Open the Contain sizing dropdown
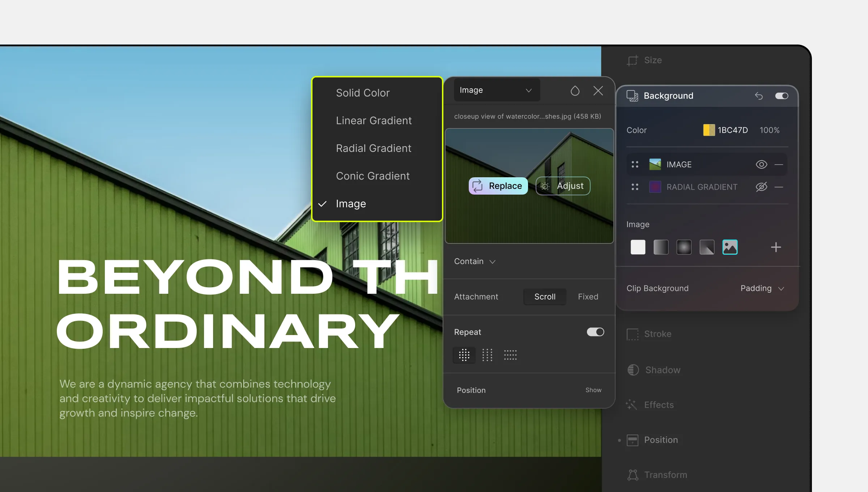Image resolution: width=868 pixels, height=492 pixels. [475, 261]
